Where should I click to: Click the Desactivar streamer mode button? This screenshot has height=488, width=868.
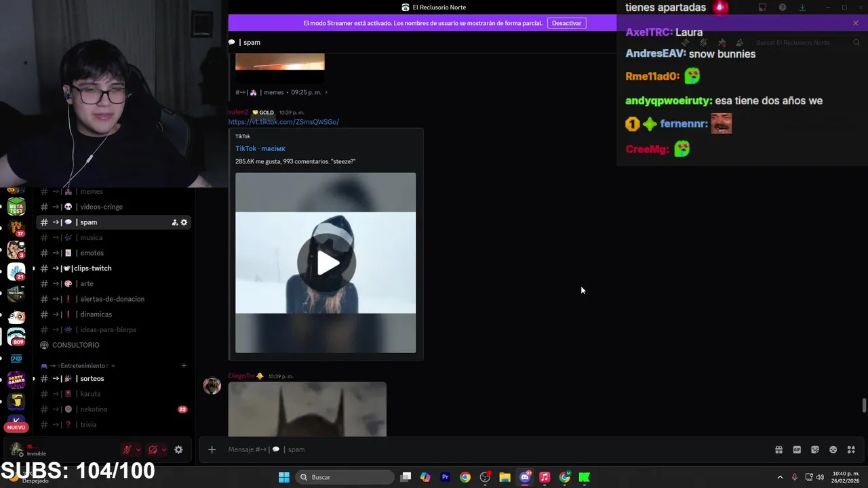coord(566,23)
